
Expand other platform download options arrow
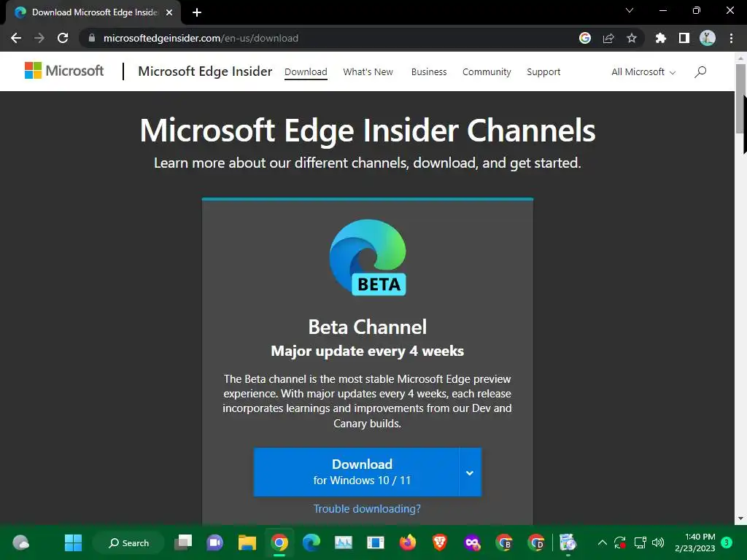pos(471,472)
